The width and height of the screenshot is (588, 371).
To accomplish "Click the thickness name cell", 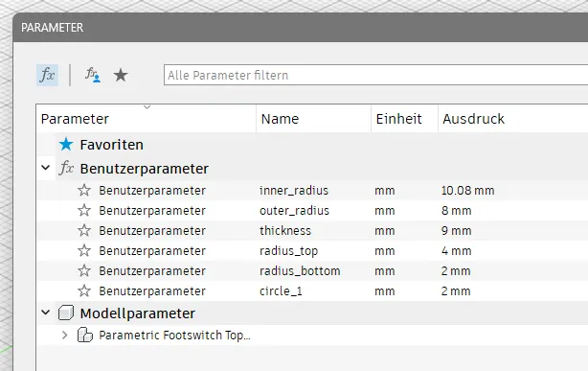I will point(285,231).
